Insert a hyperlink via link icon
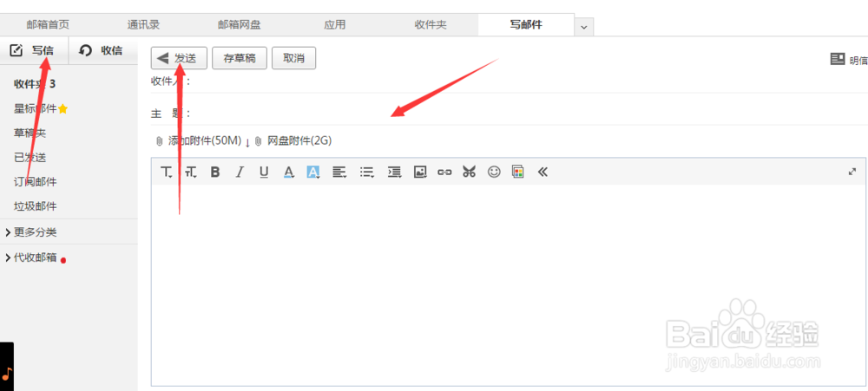The image size is (868, 391). (x=444, y=172)
